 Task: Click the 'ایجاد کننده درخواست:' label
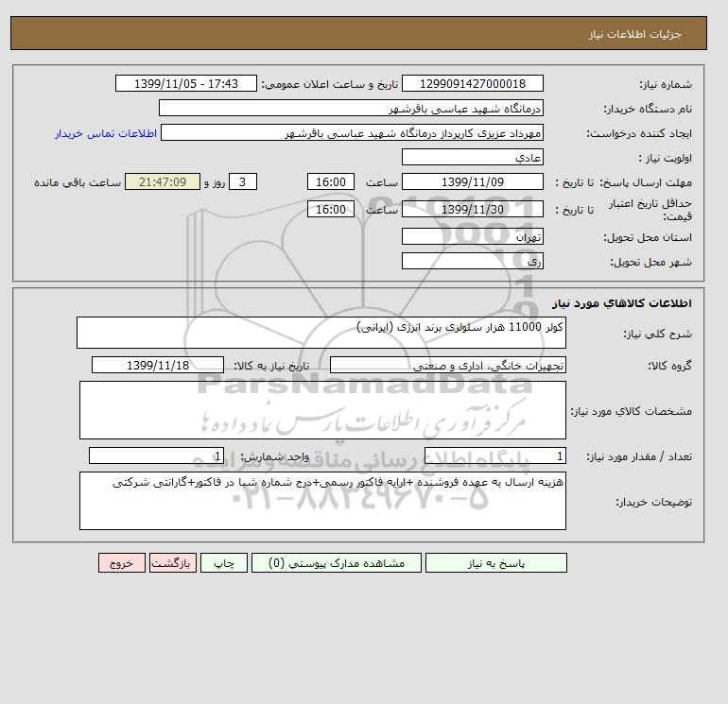(639, 133)
